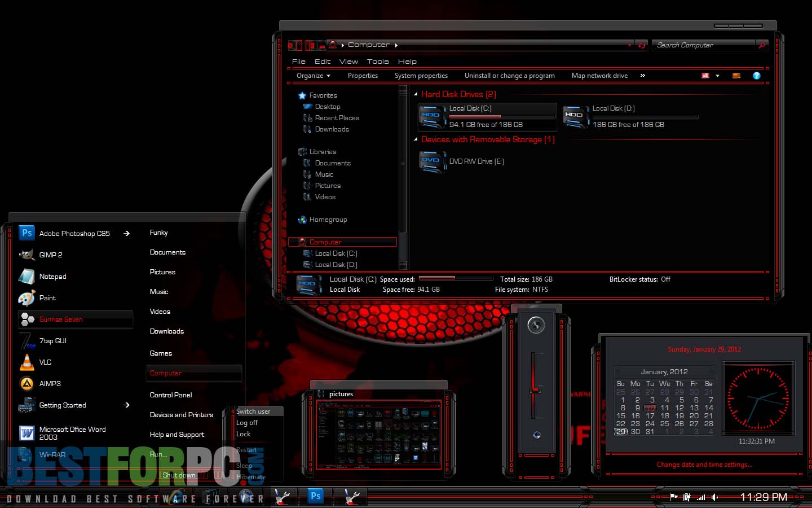Image resolution: width=812 pixels, height=508 pixels.
Task: Adjust the volume slider handle
Action: [x=536, y=390]
